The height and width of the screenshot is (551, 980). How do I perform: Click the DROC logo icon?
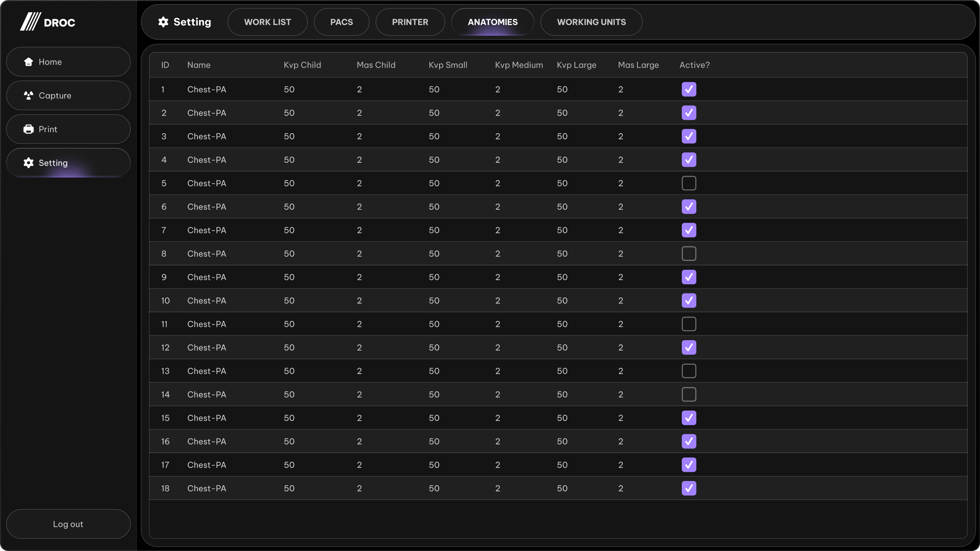click(x=31, y=22)
